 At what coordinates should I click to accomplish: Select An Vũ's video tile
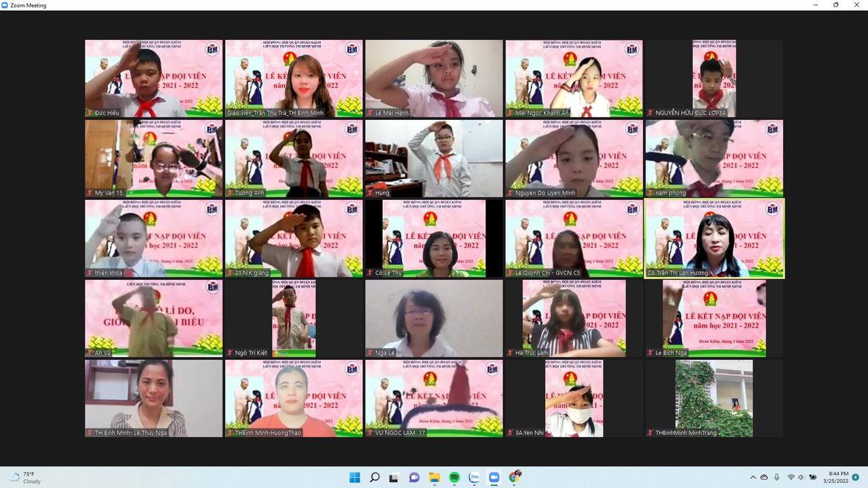[x=154, y=319]
